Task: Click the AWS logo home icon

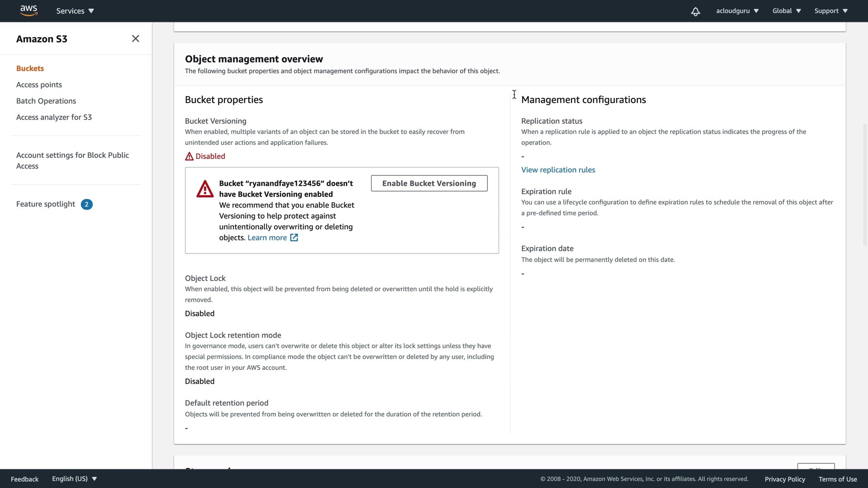Action: click(x=28, y=10)
